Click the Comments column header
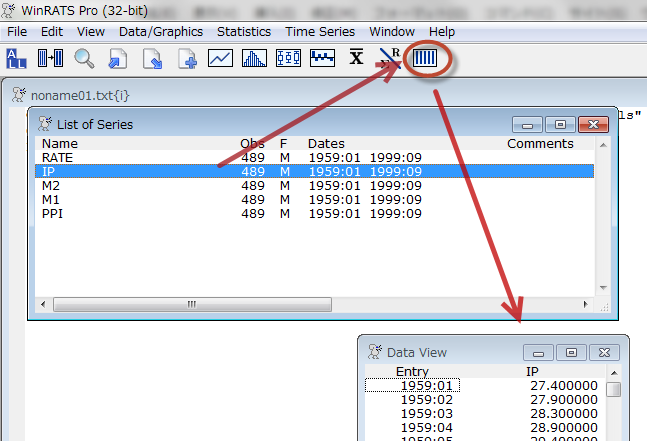 [540, 144]
